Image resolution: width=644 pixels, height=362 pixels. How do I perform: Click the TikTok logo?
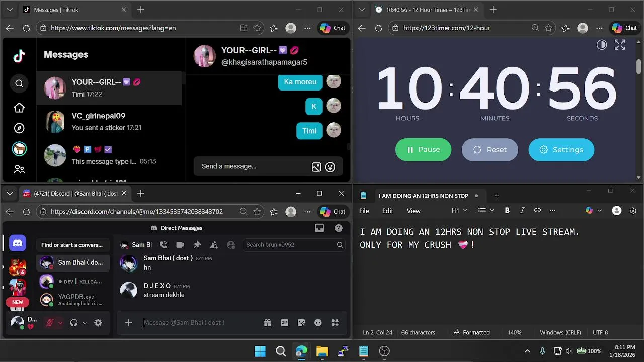(x=19, y=56)
